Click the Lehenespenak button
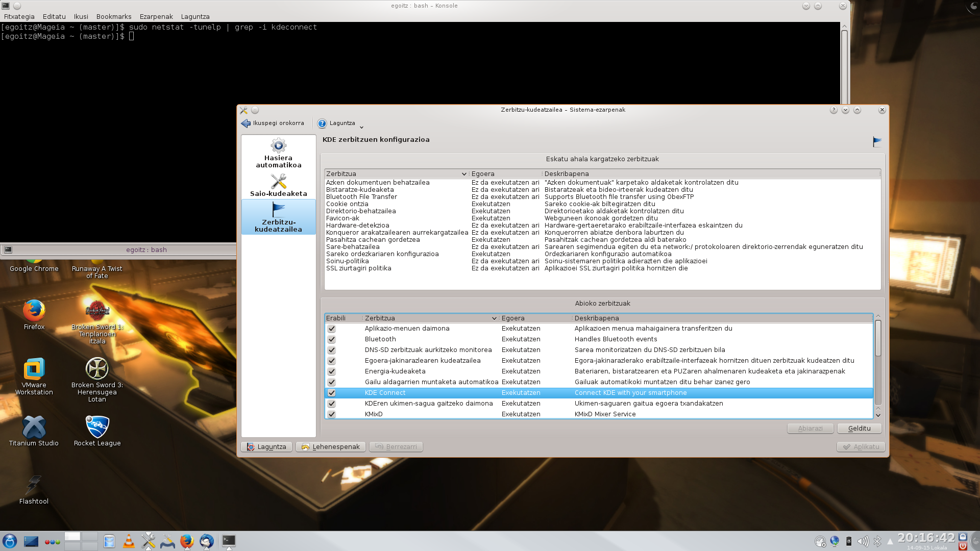Screen dimensions: 980x551 (331, 447)
